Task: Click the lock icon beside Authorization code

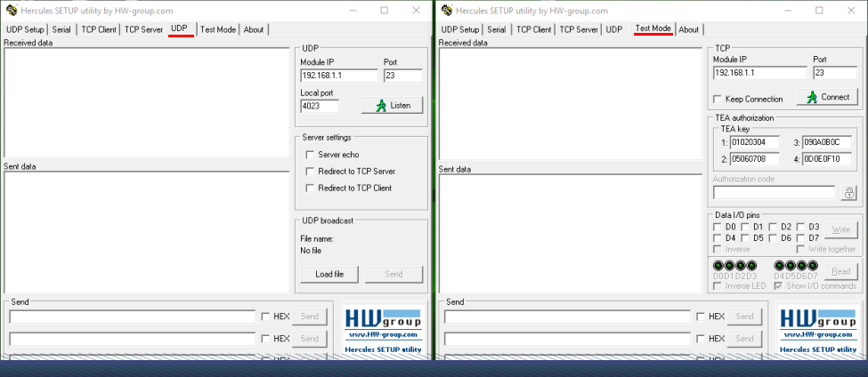Action: (848, 193)
